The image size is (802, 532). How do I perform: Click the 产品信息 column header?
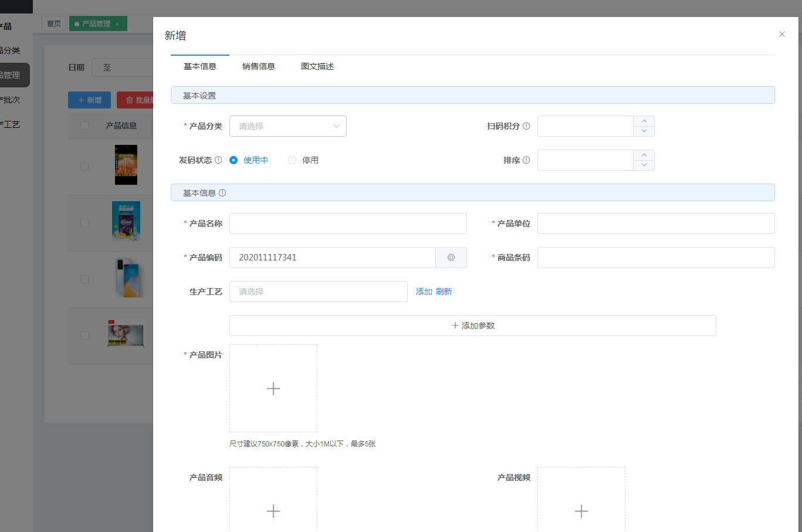[121, 126]
